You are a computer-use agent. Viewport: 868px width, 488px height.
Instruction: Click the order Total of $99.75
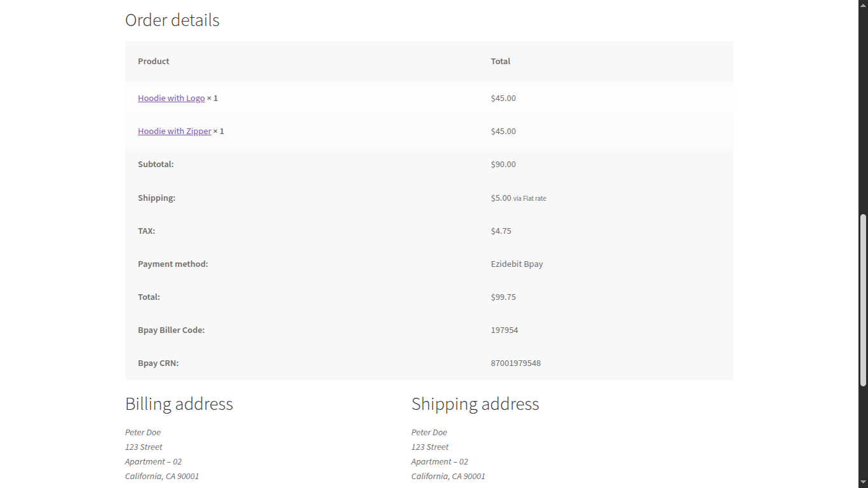pyautogui.click(x=503, y=297)
